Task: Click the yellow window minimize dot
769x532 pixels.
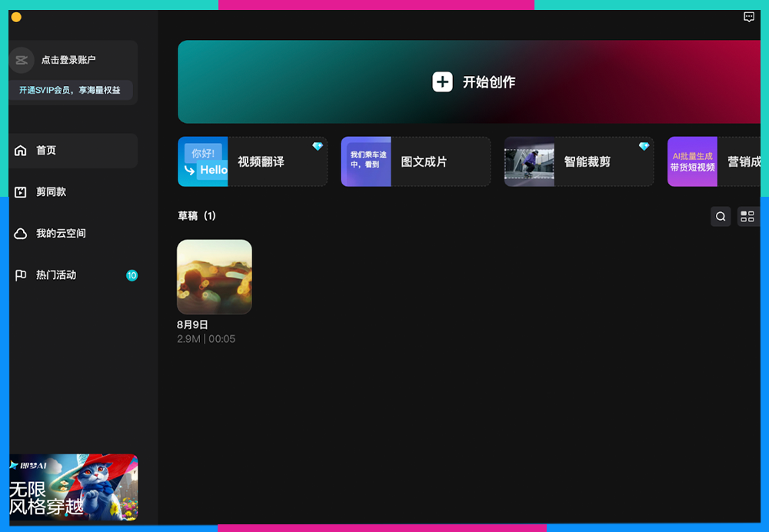Action: 16,17
